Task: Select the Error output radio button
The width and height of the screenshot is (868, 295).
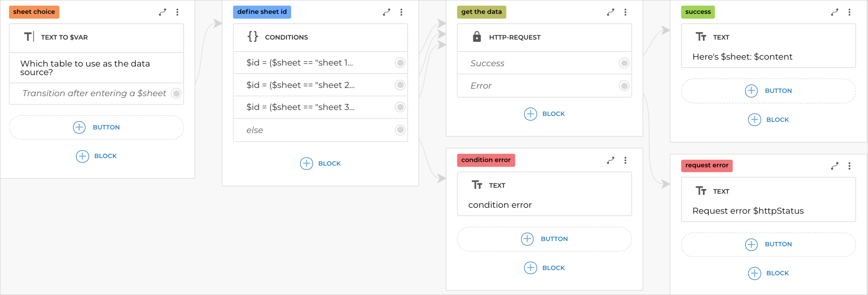Action: [x=624, y=86]
